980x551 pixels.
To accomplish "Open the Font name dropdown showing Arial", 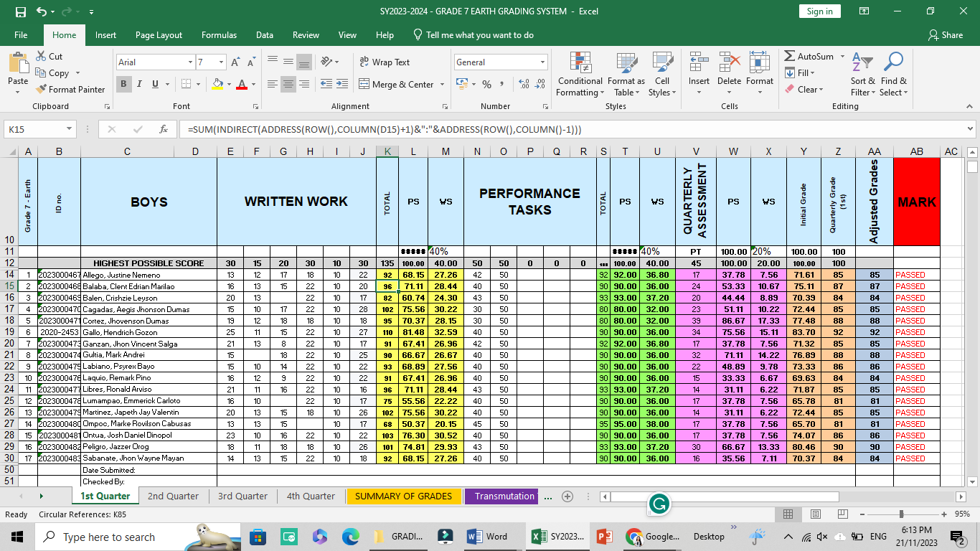I will coord(190,62).
